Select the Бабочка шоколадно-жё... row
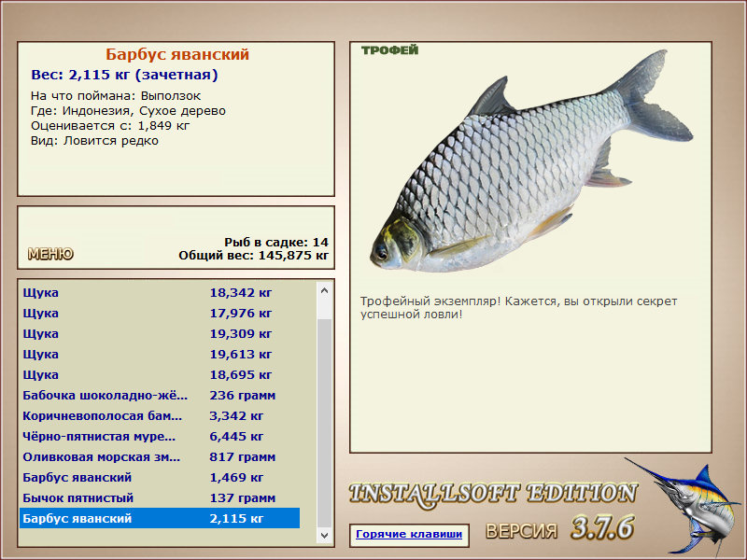Viewport: 747px width, 560px height. [160, 395]
